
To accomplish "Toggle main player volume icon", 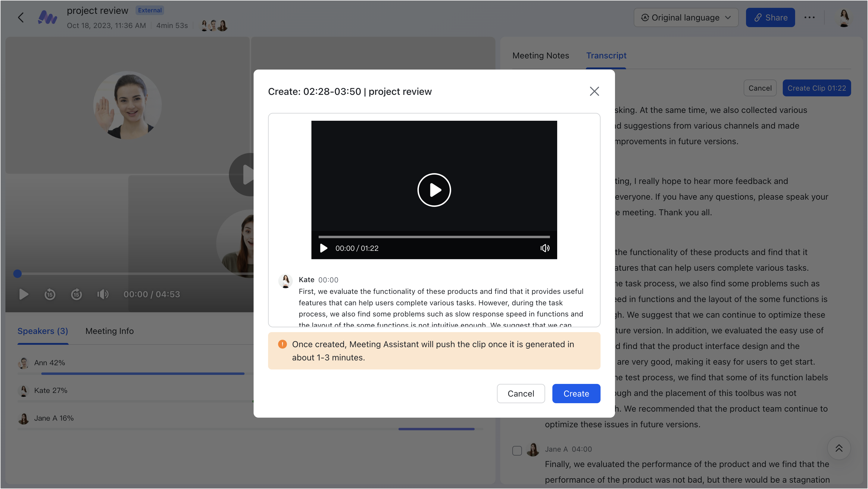I will point(103,294).
